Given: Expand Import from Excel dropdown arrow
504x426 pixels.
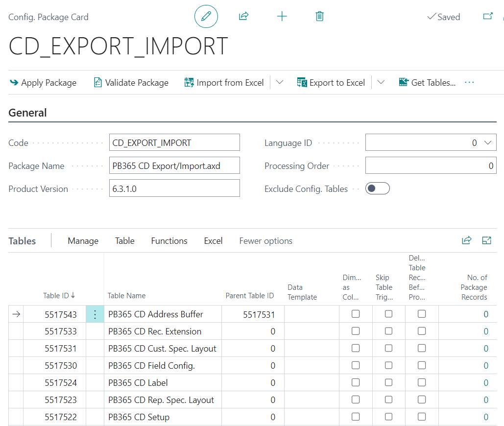Looking at the screenshot, I should click(x=280, y=83).
